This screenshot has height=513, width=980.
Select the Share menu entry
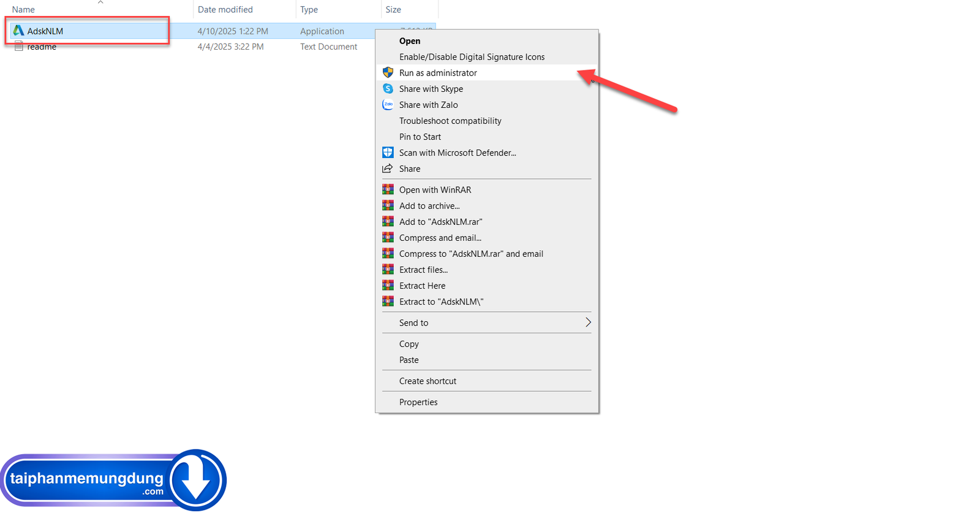point(487,169)
